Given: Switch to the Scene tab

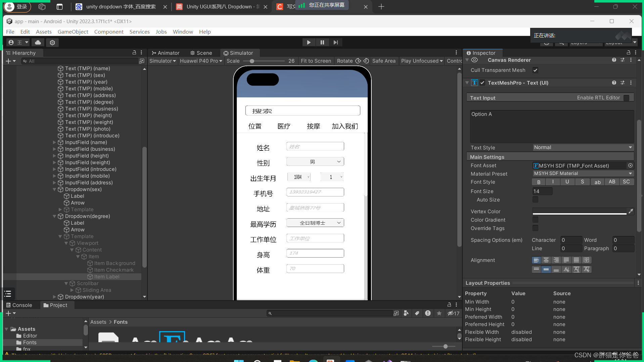Looking at the screenshot, I should [201, 53].
